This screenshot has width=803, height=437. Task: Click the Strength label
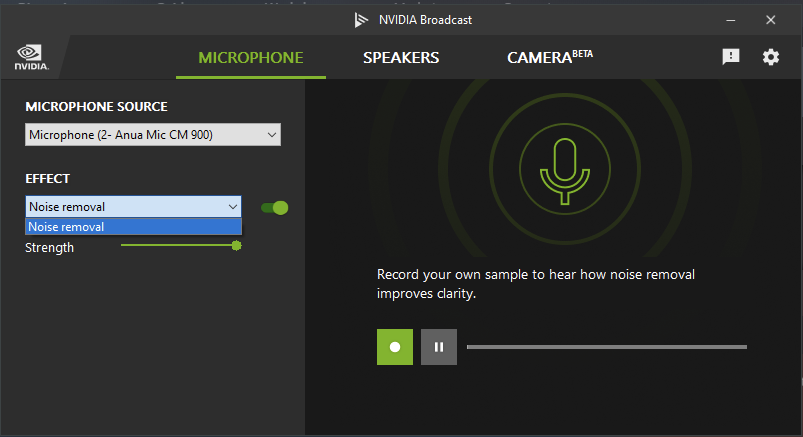49,248
